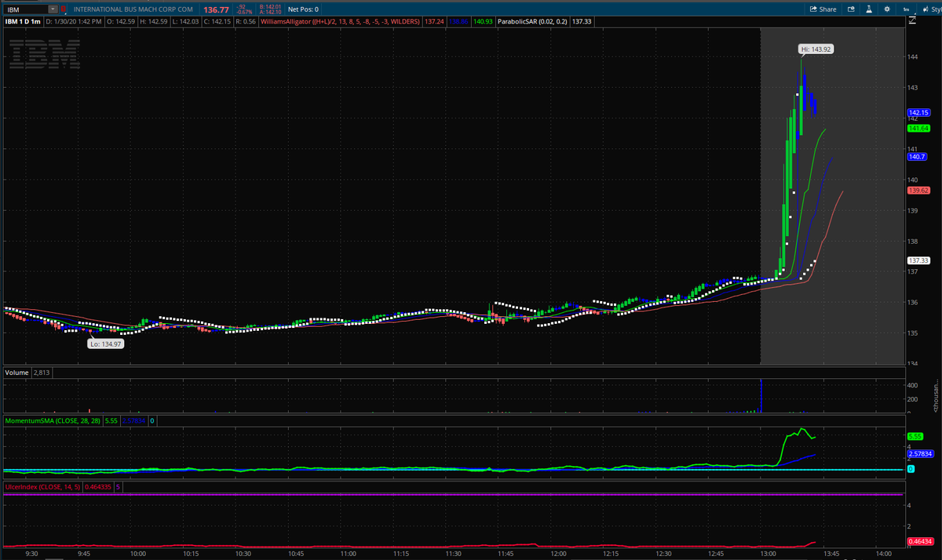Click the red clipboard link icon next to symbol
This screenshot has height=560, width=942.
[x=64, y=9]
